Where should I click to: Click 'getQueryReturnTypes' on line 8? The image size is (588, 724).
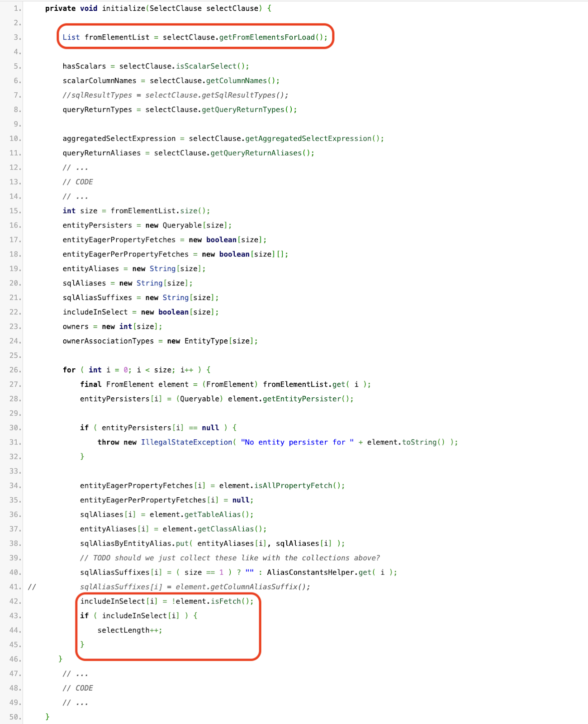(x=243, y=110)
